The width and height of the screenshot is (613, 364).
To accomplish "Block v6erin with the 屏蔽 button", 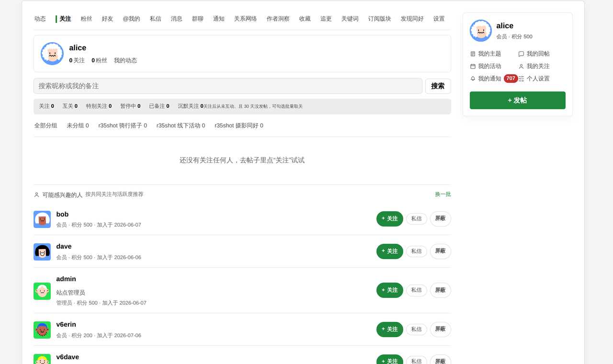I will [440, 330].
